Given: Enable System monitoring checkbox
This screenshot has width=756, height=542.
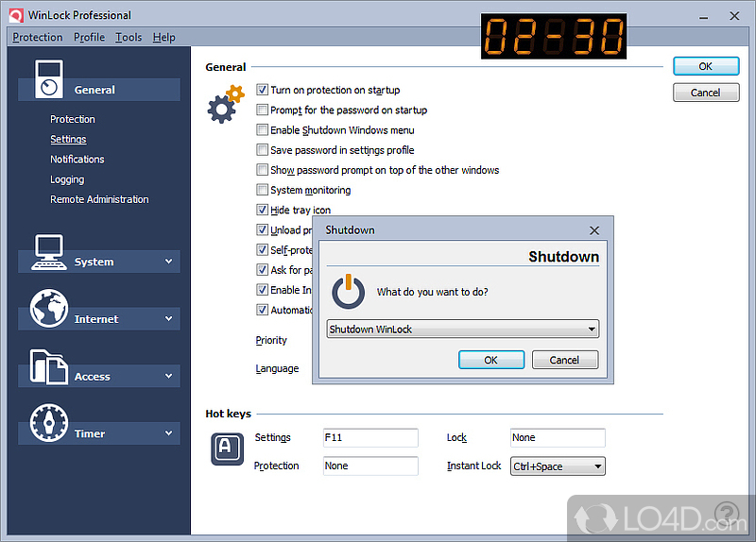Looking at the screenshot, I should coord(262,190).
